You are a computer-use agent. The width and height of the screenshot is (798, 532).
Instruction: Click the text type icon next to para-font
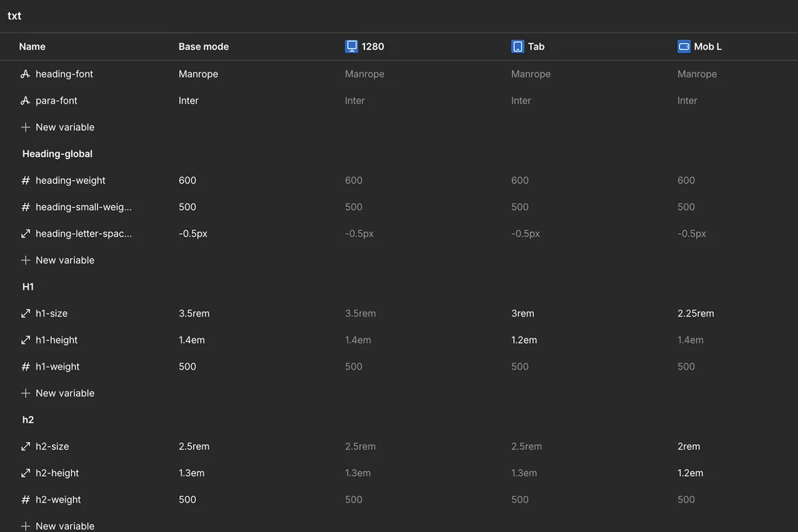click(25, 100)
